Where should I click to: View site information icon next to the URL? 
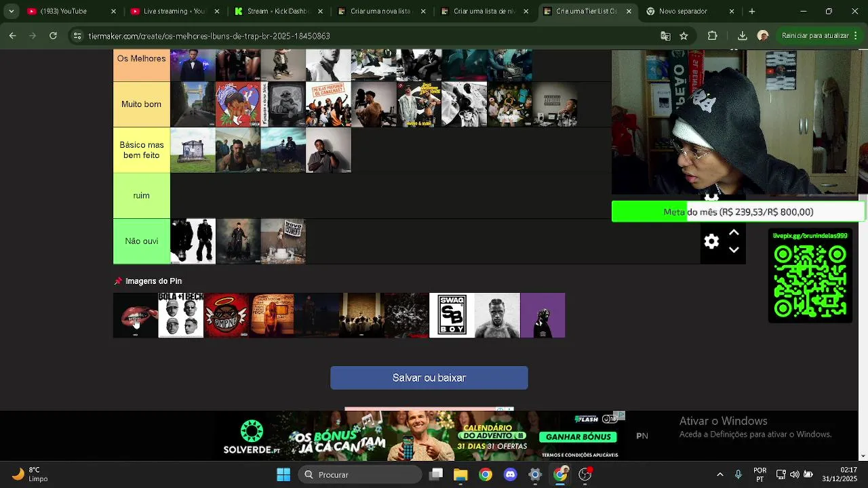point(77,36)
